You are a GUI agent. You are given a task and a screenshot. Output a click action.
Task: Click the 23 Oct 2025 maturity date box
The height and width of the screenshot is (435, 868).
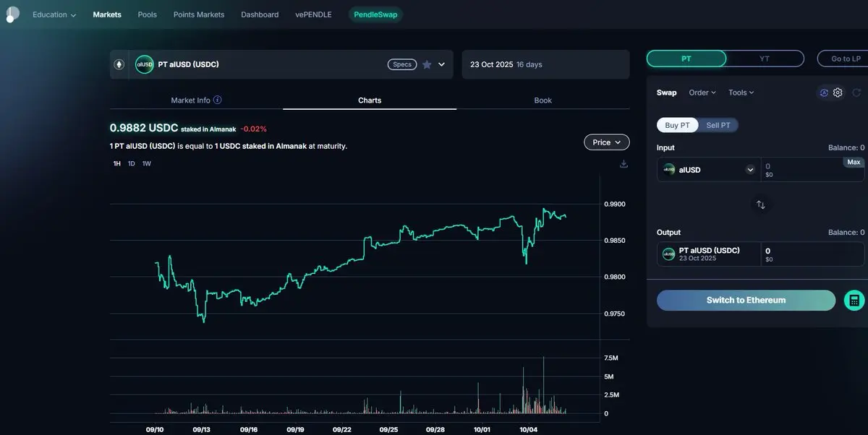[545, 64]
